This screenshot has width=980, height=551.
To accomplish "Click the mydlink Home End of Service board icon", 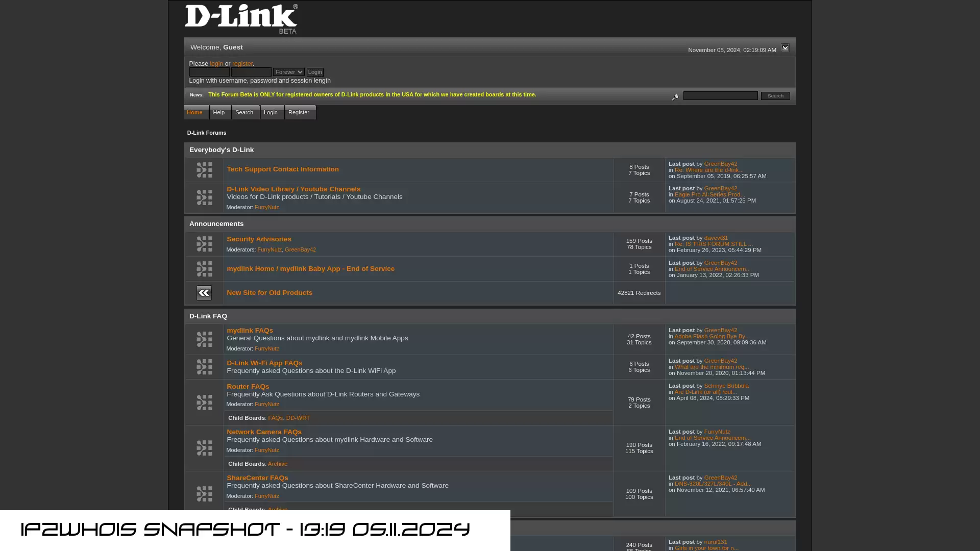I will (x=204, y=269).
